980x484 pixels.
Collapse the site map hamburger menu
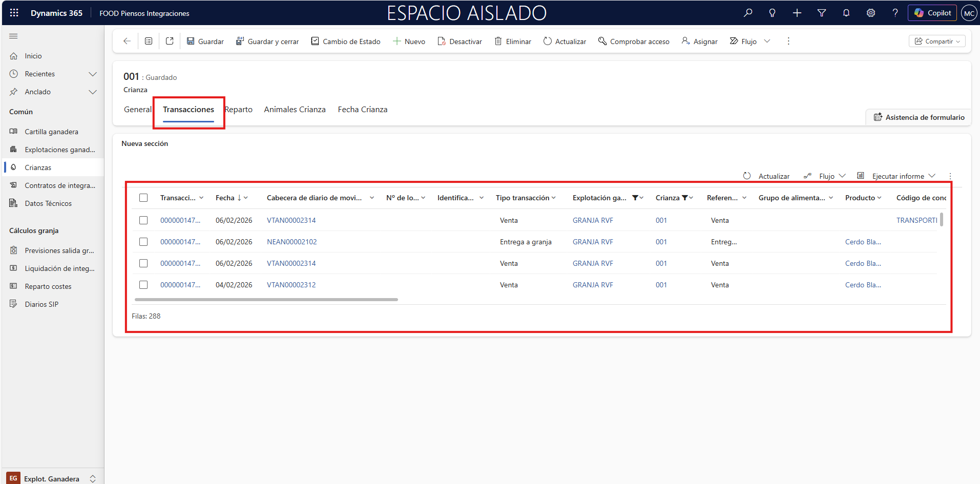click(13, 36)
